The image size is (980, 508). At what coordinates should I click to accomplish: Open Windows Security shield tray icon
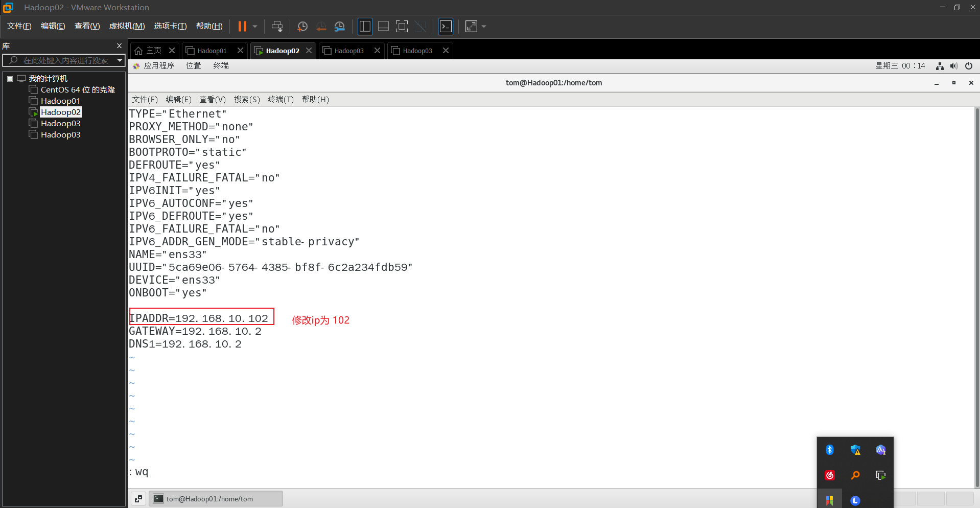pos(855,450)
